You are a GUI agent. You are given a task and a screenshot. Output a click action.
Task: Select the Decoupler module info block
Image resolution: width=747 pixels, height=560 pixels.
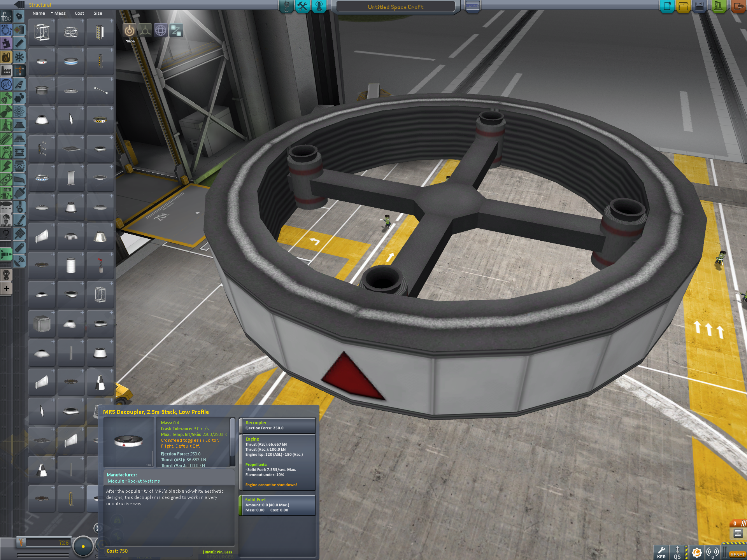(277, 425)
